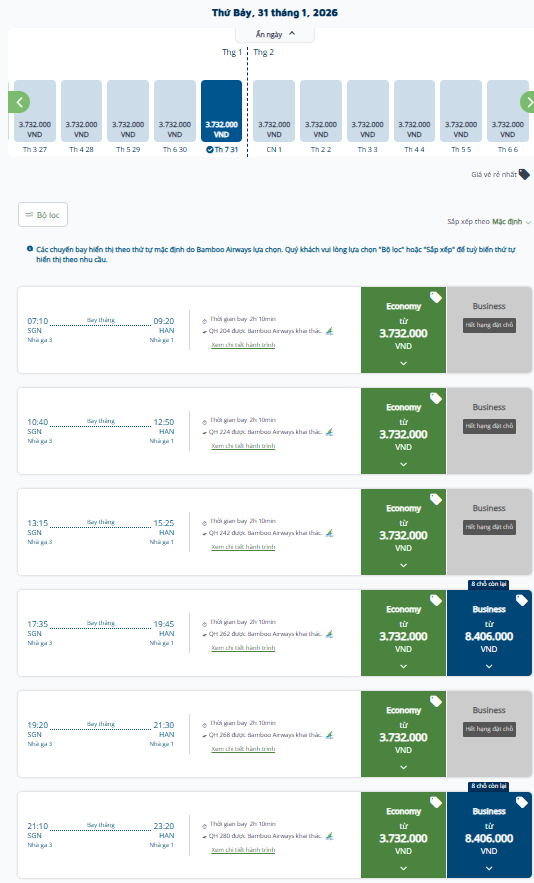The height and width of the screenshot is (883, 534).
Task: Select CN 1 date tile
Action: click(x=274, y=117)
